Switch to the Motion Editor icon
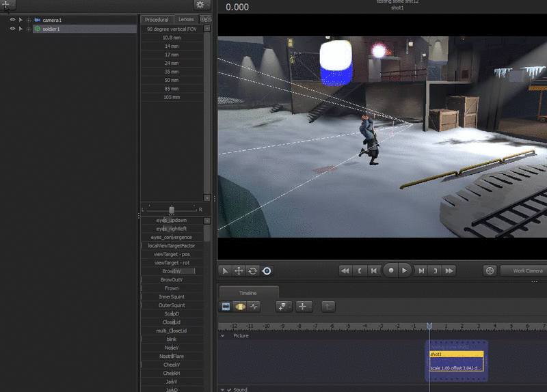 click(x=240, y=307)
